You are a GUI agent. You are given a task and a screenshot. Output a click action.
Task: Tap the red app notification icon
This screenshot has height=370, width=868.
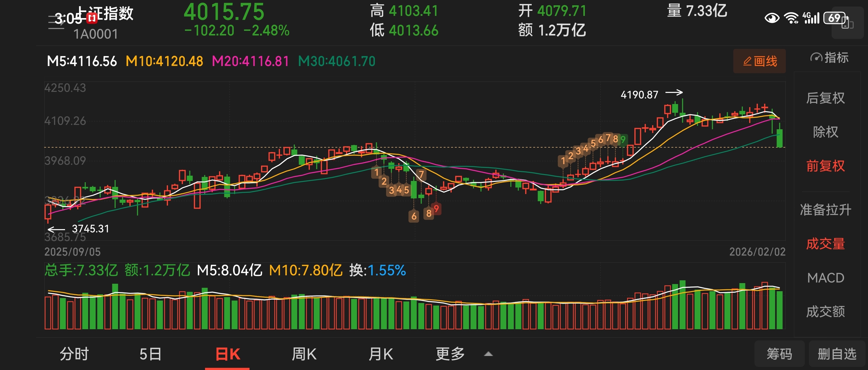pyautogui.click(x=92, y=19)
